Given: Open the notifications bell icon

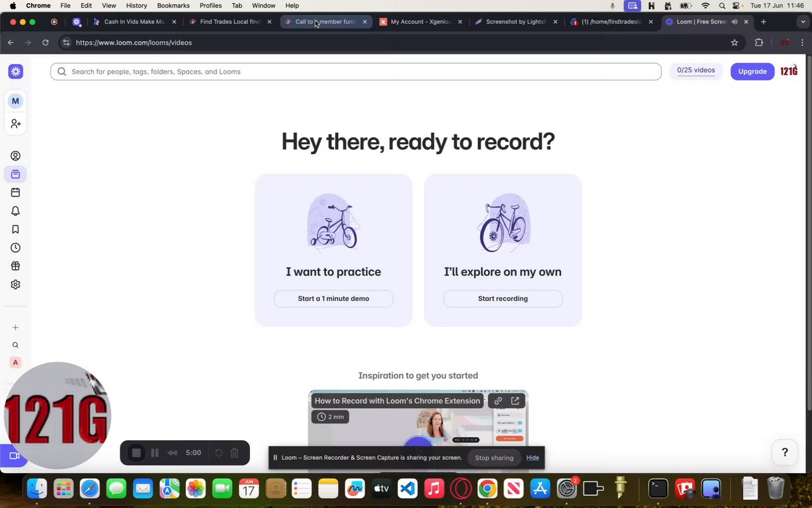Looking at the screenshot, I should point(15,211).
